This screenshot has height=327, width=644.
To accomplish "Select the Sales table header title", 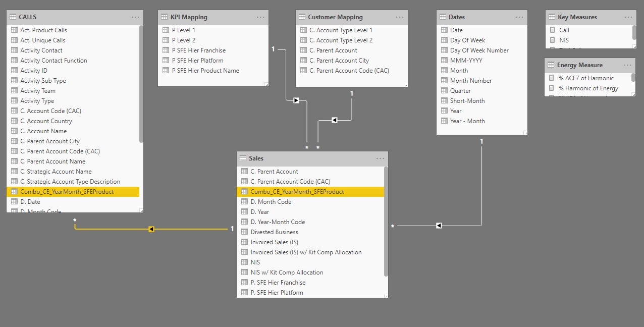I will tap(256, 158).
